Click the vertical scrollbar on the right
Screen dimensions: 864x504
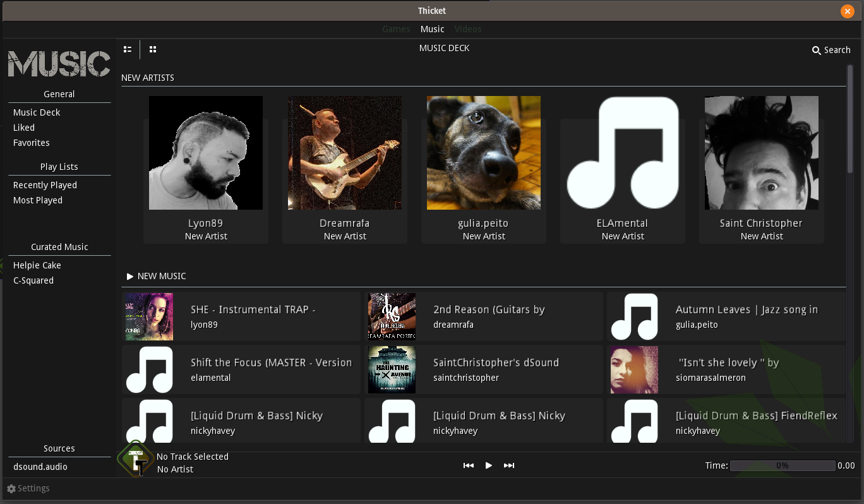click(850, 120)
